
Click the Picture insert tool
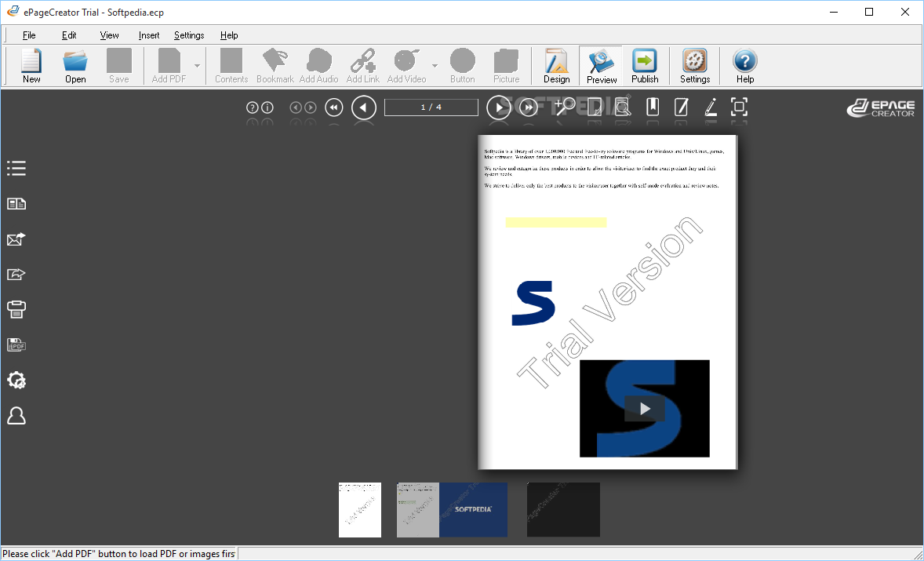click(x=506, y=66)
